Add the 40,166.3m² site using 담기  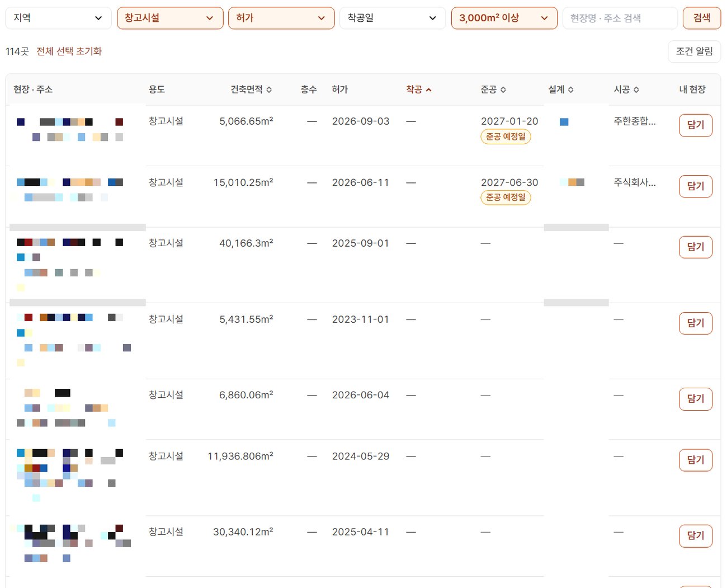pyautogui.click(x=696, y=247)
